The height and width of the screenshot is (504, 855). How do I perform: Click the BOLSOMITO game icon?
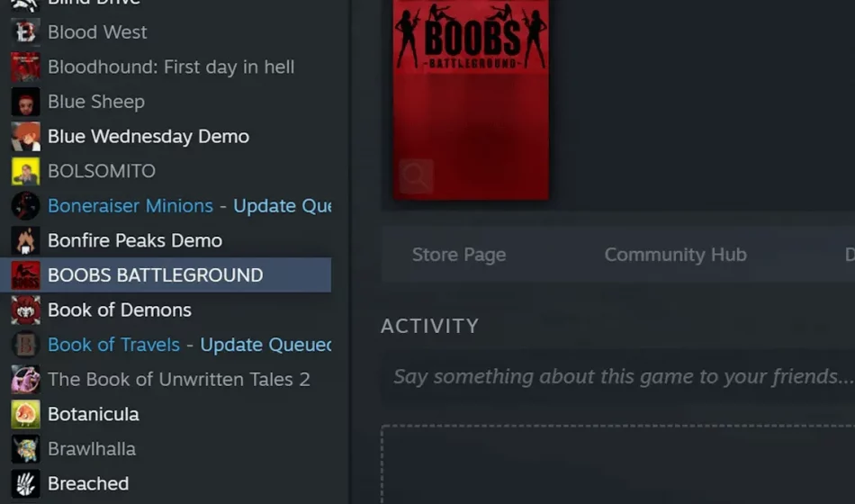pyautogui.click(x=25, y=171)
